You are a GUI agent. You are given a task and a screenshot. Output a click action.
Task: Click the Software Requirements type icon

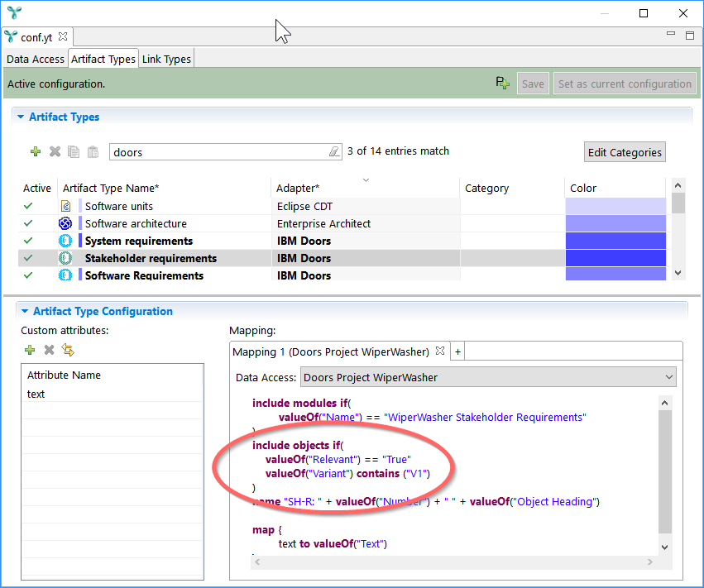tap(65, 275)
